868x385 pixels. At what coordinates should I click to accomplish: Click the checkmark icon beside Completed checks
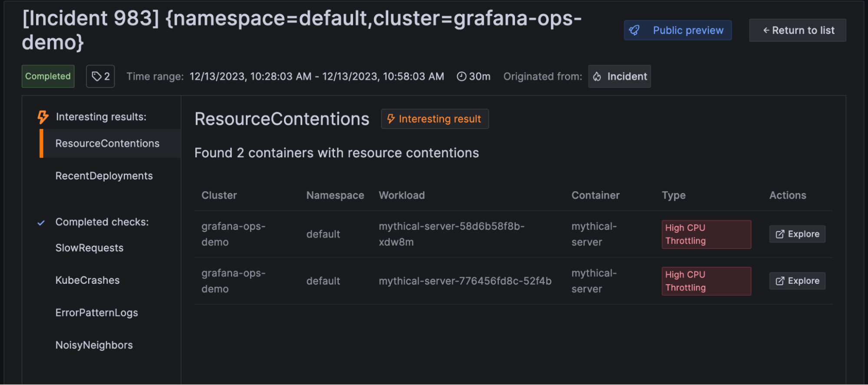coord(41,223)
